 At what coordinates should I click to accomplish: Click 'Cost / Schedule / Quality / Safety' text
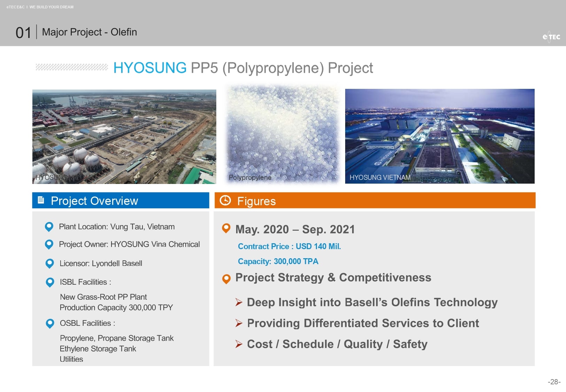pos(337,344)
